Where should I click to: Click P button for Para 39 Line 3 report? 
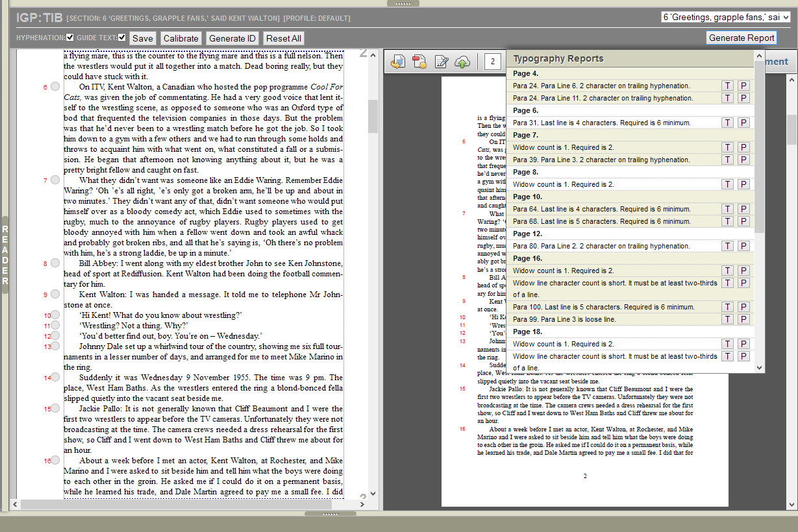(x=743, y=160)
